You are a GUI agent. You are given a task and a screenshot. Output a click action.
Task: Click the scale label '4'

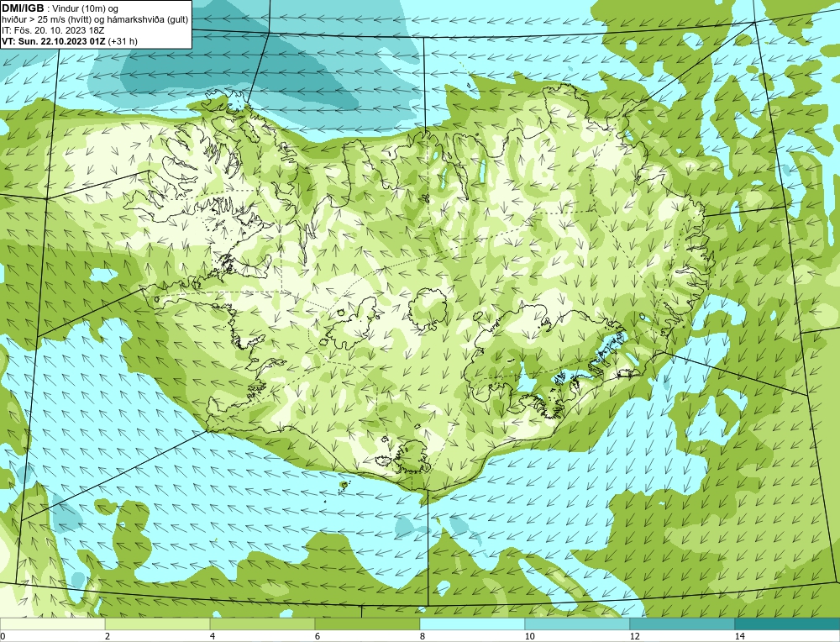(213, 636)
